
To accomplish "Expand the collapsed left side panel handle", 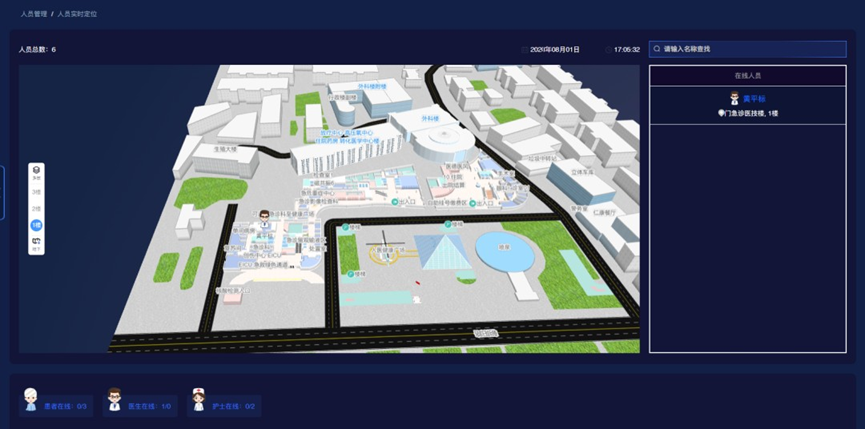I will tap(2, 192).
